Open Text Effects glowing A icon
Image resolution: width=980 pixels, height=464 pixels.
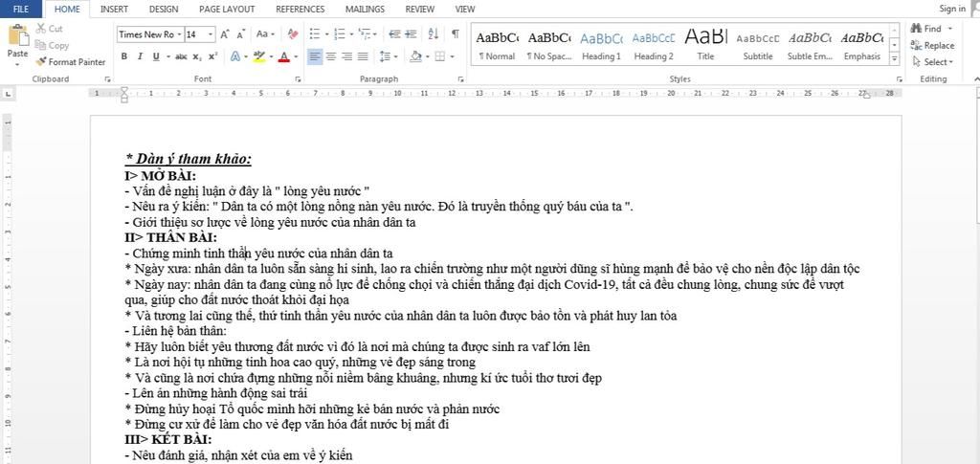click(x=235, y=56)
